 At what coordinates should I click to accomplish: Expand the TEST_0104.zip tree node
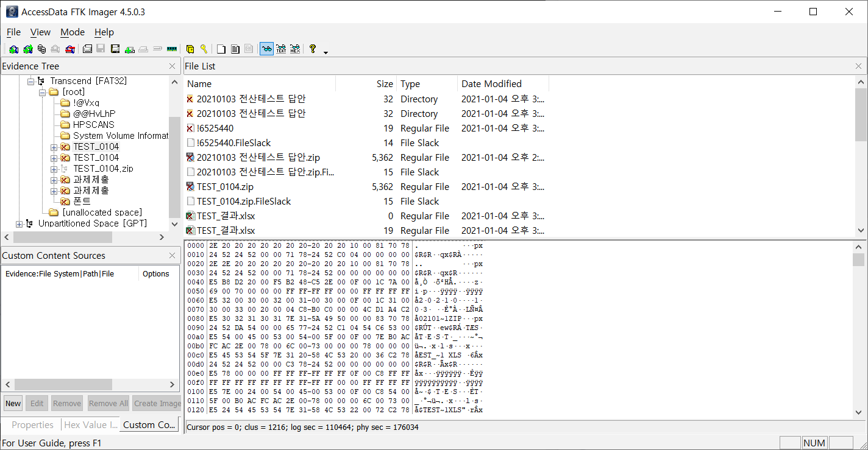click(54, 169)
